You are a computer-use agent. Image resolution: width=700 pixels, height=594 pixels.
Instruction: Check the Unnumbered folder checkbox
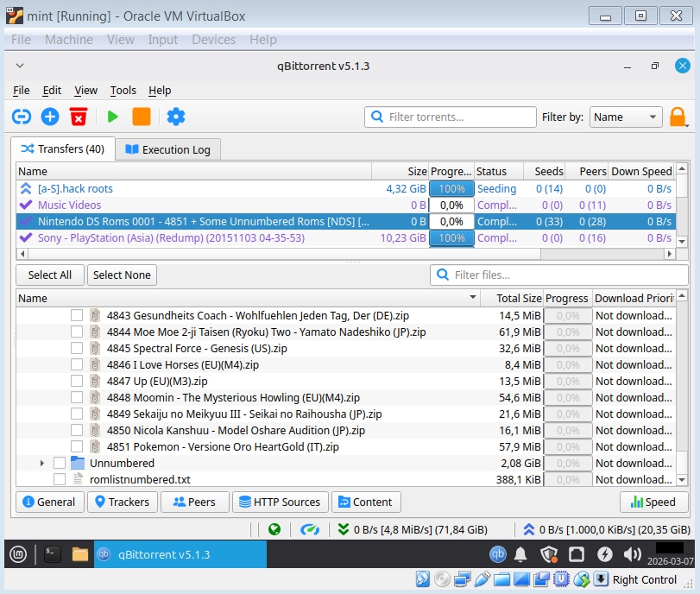point(60,463)
